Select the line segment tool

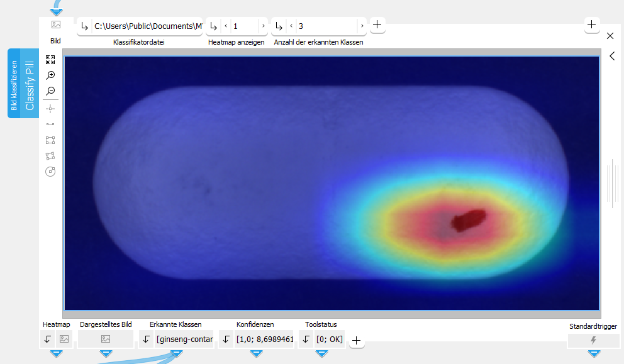(x=50, y=124)
